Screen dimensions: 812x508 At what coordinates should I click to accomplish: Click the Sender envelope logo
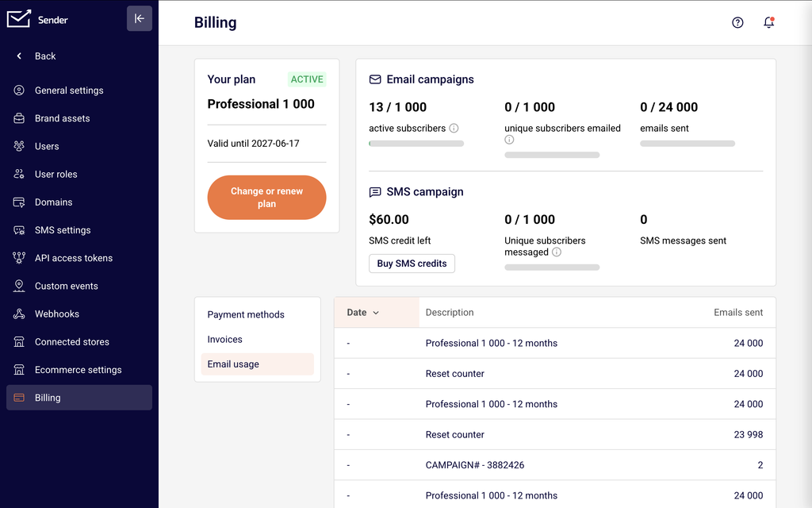point(19,19)
